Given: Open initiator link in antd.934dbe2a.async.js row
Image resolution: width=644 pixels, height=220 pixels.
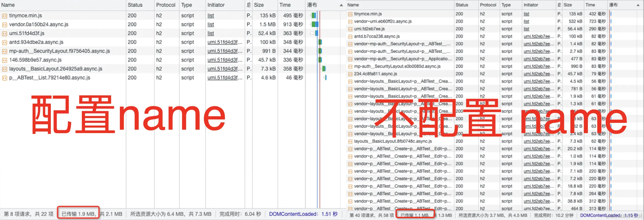Looking at the screenshot, I should (225, 42).
